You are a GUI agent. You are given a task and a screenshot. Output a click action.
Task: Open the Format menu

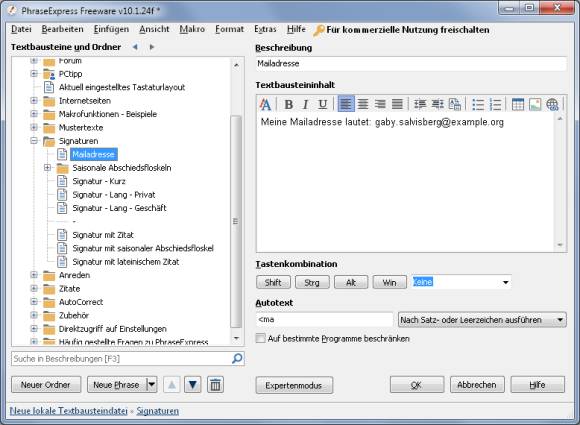(229, 29)
